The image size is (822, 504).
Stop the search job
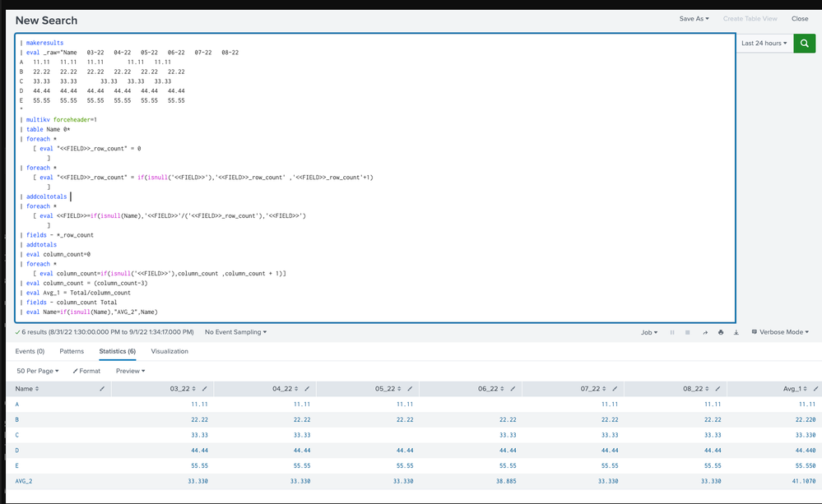point(688,332)
